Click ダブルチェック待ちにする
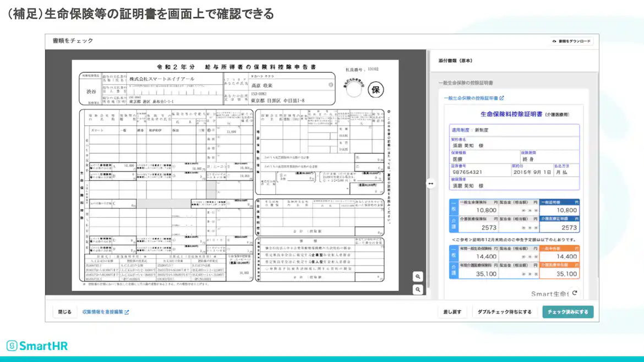This screenshot has width=644, height=362. click(x=504, y=311)
